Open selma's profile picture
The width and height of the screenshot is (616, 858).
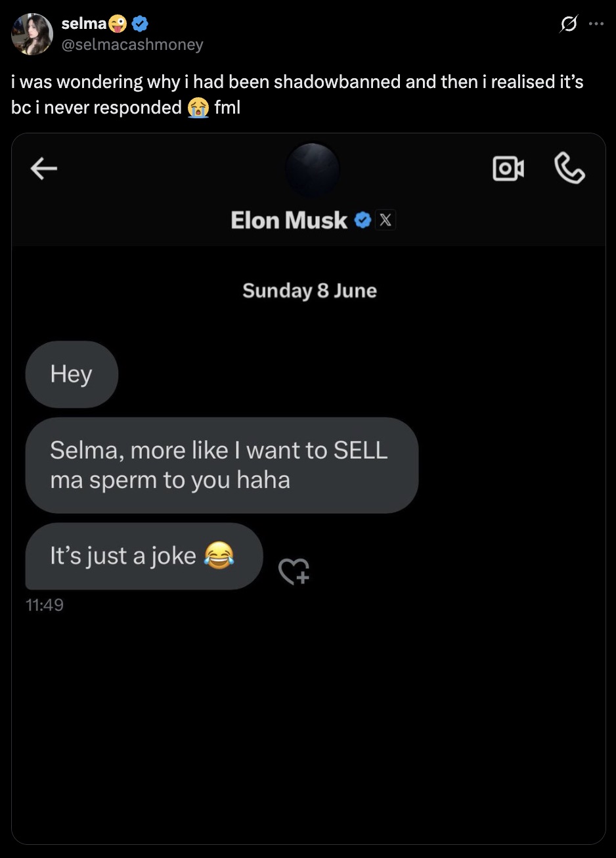coord(32,34)
